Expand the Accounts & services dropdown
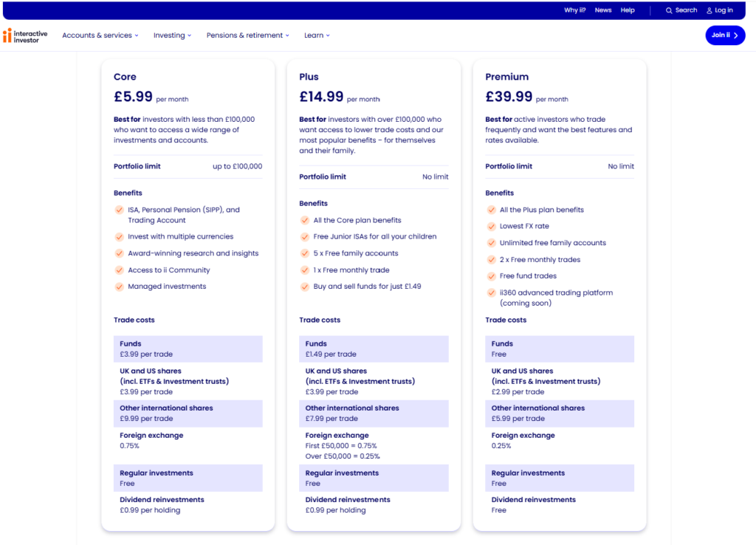The image size is (756, 545). point(100,35)
